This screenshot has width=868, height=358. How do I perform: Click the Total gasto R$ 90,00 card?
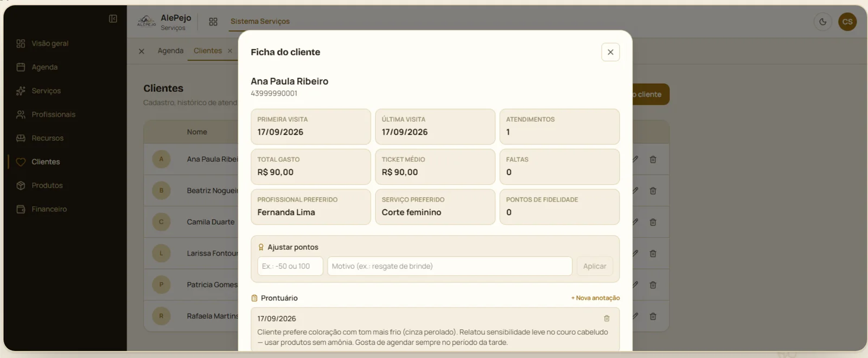pyautogui.click(x=311, y=167)
